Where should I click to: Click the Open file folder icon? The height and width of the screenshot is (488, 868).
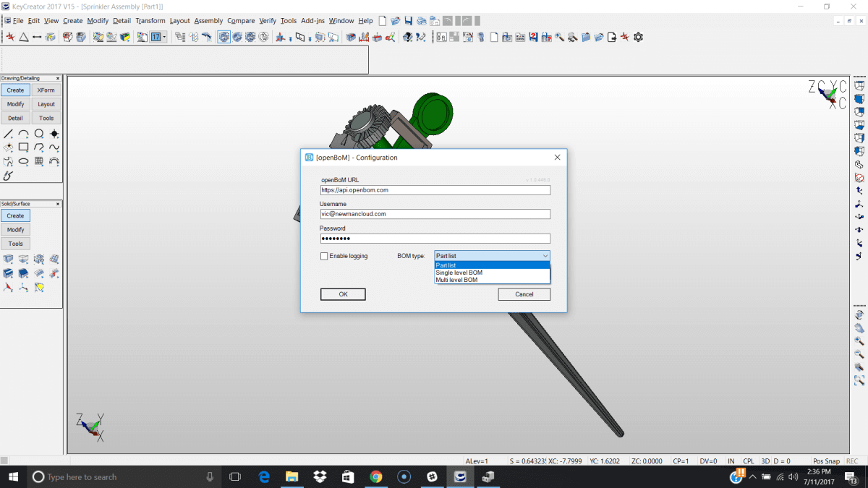pos(396,21)
